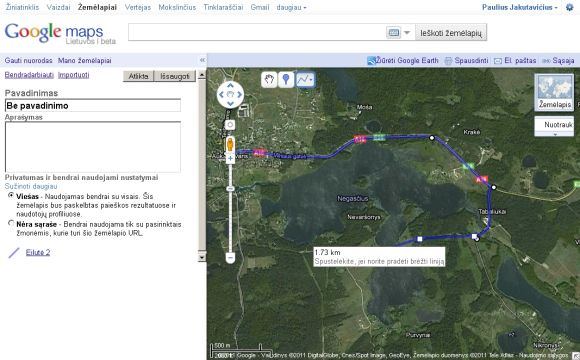This screenshot has width=580, height=360.
Task: Click the left panel scrollbar down arrow
Action: click(202, 257)
